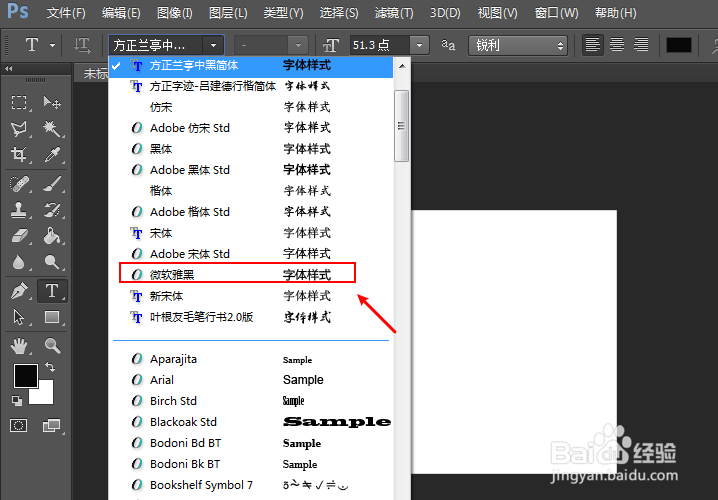Choose the Bookshelf Symbol 7 font
Image resolution: width=718 pixels, height=500 pixels.
pyautogui.click(x=250, y=485)
